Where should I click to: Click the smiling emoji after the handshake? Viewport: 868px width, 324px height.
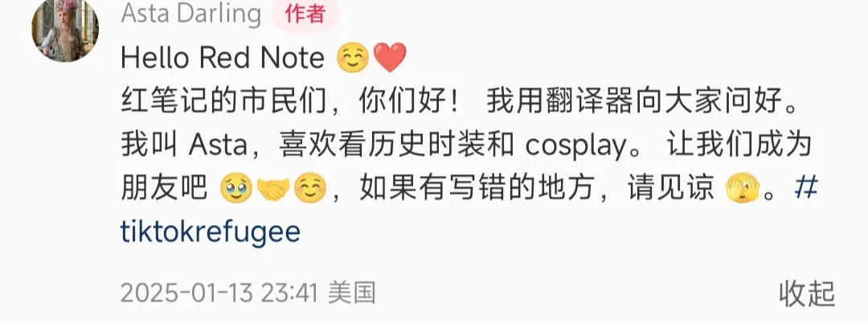pyautogui.click(x=310, y=191)
